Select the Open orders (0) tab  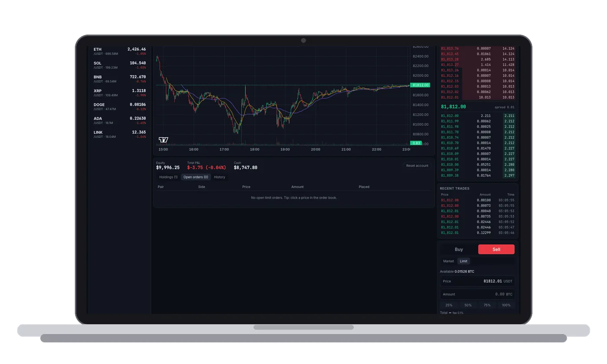pyautogui.click(x=196, y=177)
